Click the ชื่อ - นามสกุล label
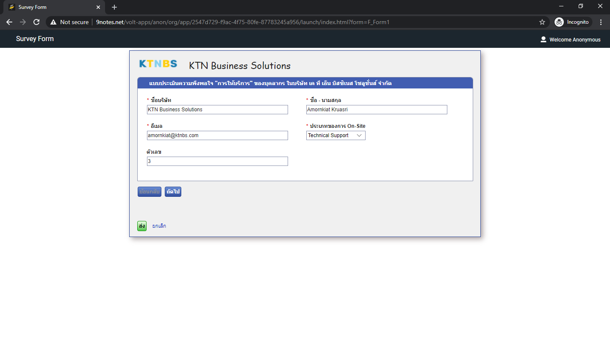The image size is (610, 364). pos(325,100)
